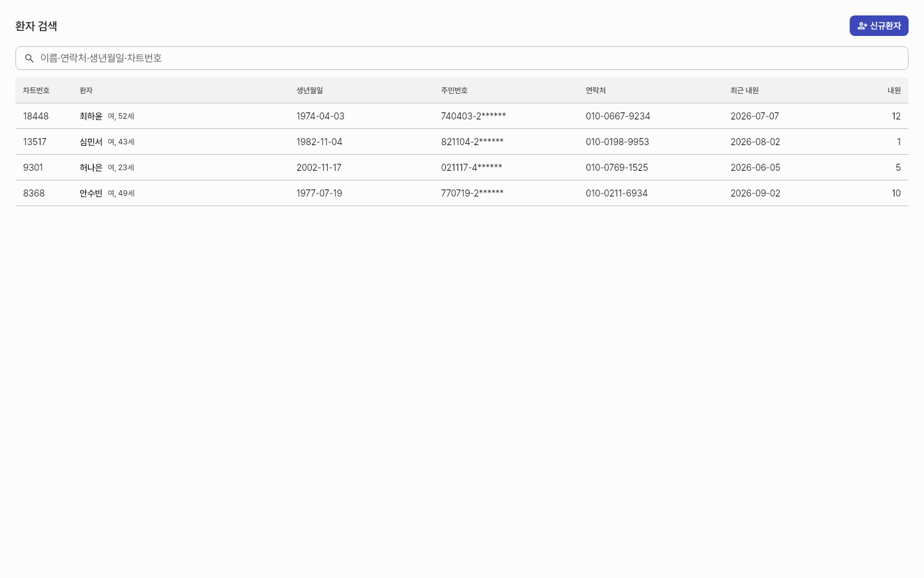924x578 pixels.
Task: Click last visit date 2026-07-07
Action: pyautogui.click(x=755, y=116)
